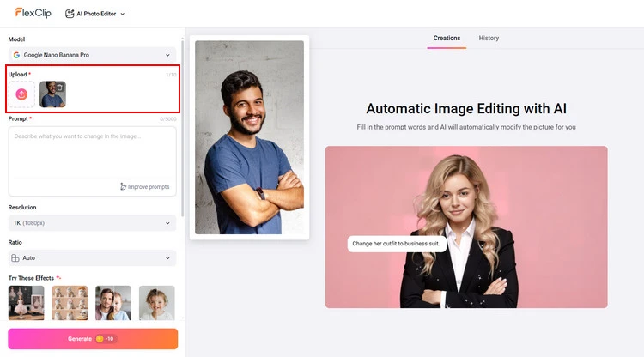Choose the couple portrait effect thumbnail
Viewport: 644px width, 357px height.
point(113,303)
